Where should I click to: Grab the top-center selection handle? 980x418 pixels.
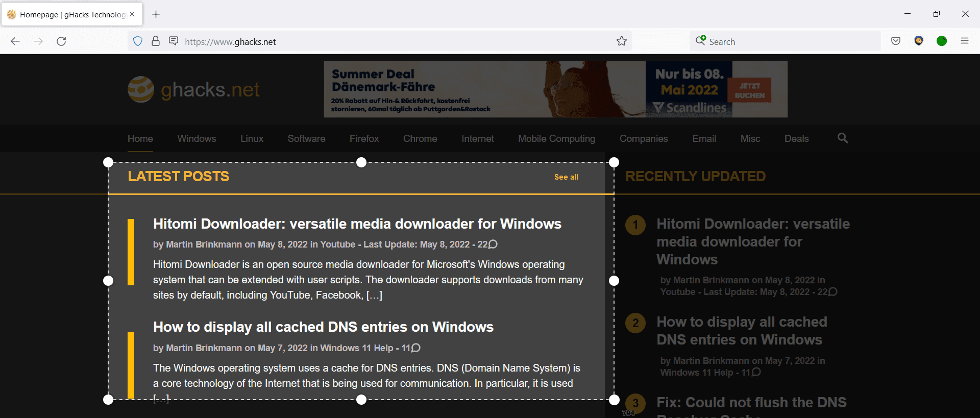coord(361,162)
